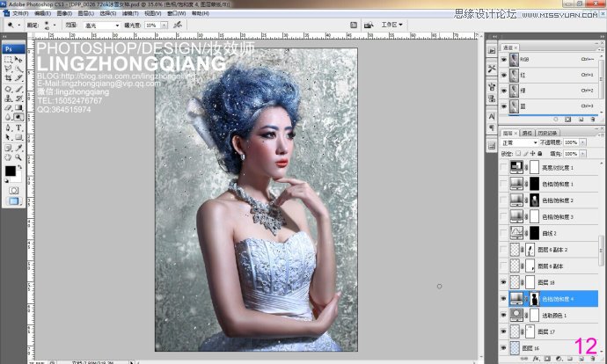Open the Character panel dock icon
607x364 pixels.
coord(492,116)
